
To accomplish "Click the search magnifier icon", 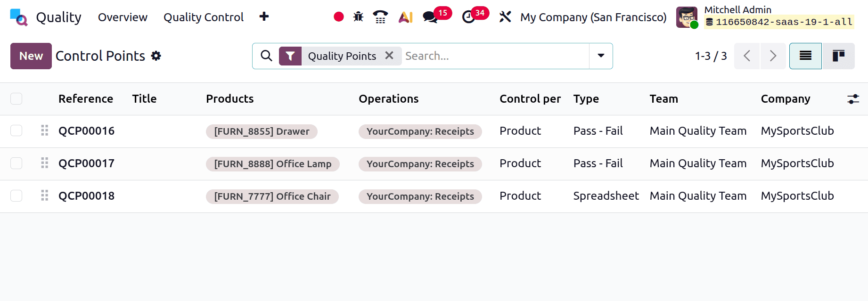I will 266,56.
